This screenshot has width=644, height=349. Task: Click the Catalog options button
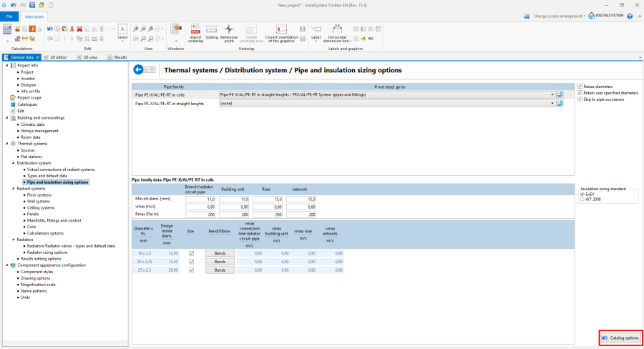tap(620, 338)
